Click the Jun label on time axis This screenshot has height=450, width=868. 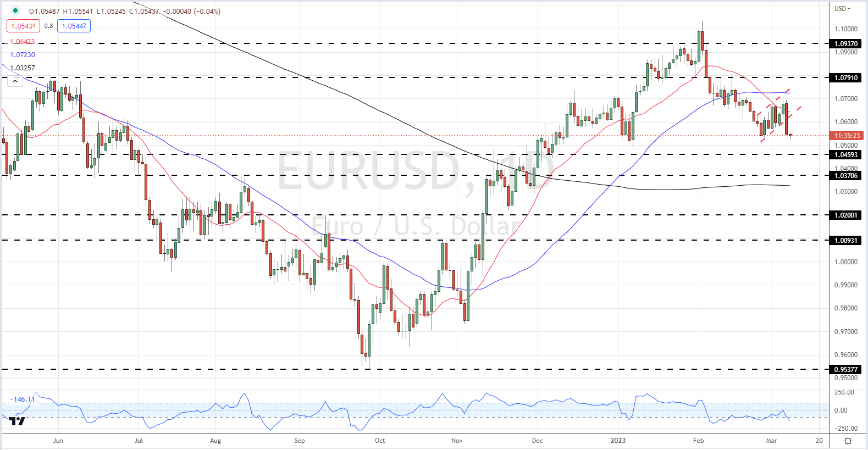click(x=58, y=441)
